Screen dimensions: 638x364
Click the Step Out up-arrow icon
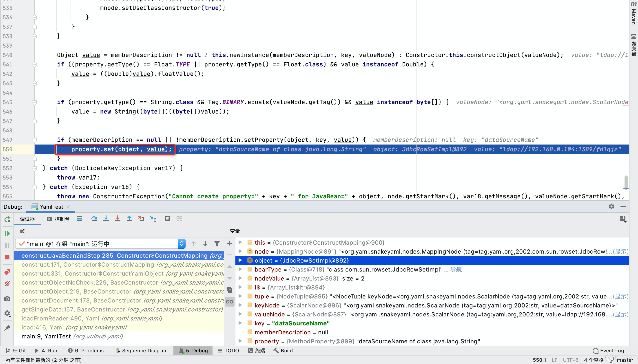coord(129,219)
